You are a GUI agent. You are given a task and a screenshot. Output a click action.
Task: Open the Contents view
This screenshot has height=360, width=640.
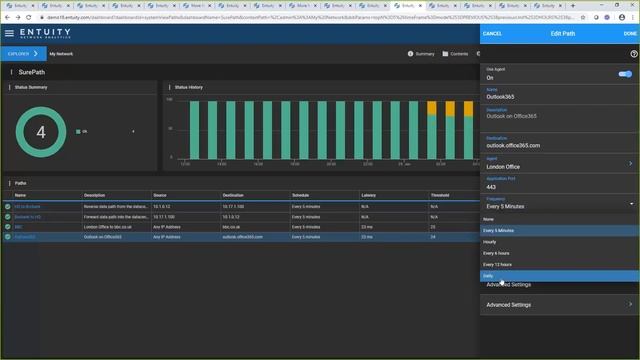tap(455, 54)
